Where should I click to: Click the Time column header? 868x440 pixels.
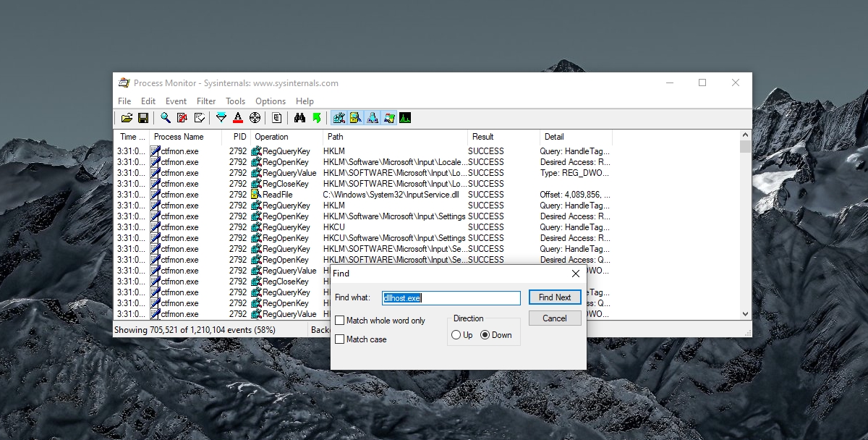(x=132, y=137)
